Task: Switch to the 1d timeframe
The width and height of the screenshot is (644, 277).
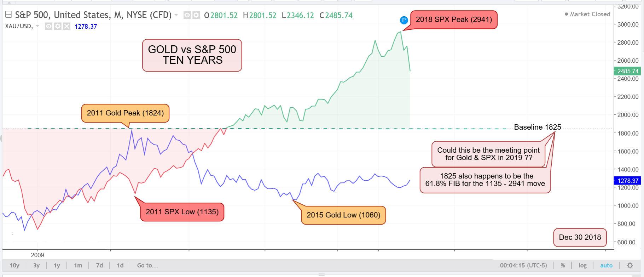Action: [120, 265]
